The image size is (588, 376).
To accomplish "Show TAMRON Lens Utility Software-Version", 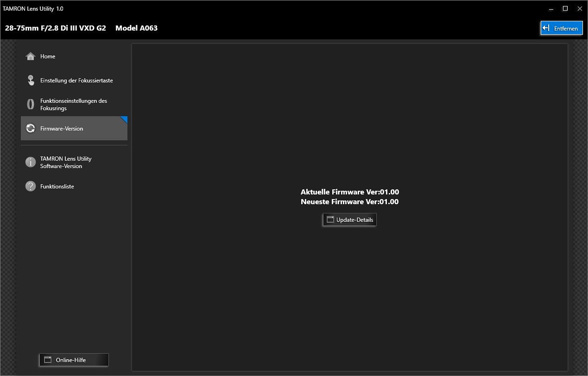I will tap(74, 162).
